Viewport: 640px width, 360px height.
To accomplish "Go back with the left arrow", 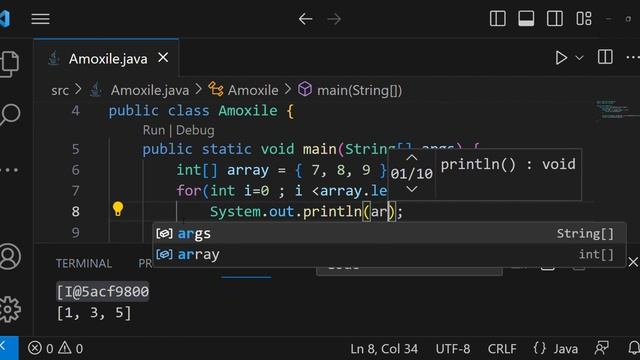I will click(305, 19).
